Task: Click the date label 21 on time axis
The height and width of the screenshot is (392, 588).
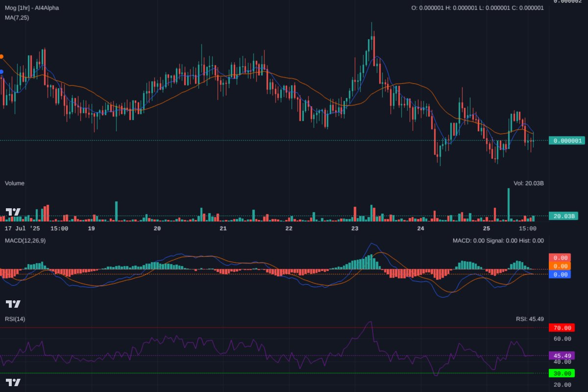Action: [223, 228]
